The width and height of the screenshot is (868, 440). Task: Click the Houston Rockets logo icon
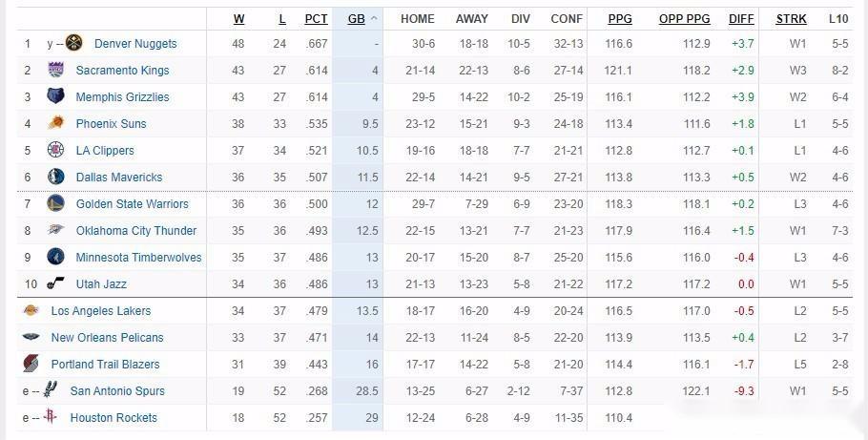[50, 417]
